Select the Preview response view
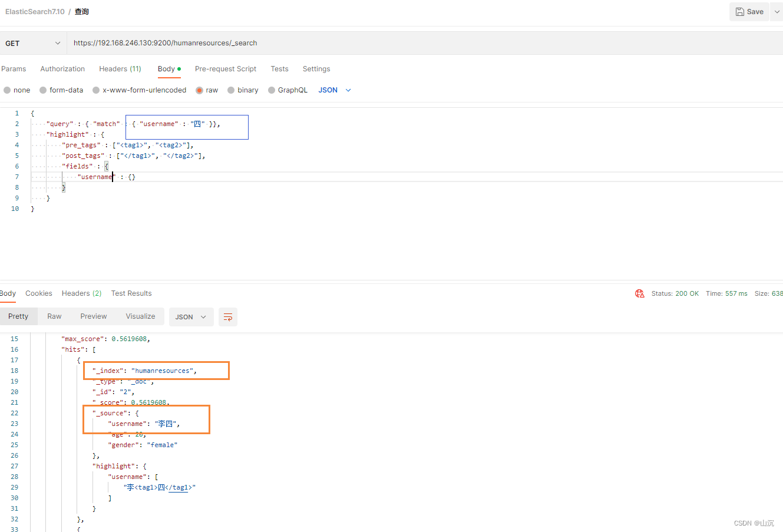 (94, 316)
